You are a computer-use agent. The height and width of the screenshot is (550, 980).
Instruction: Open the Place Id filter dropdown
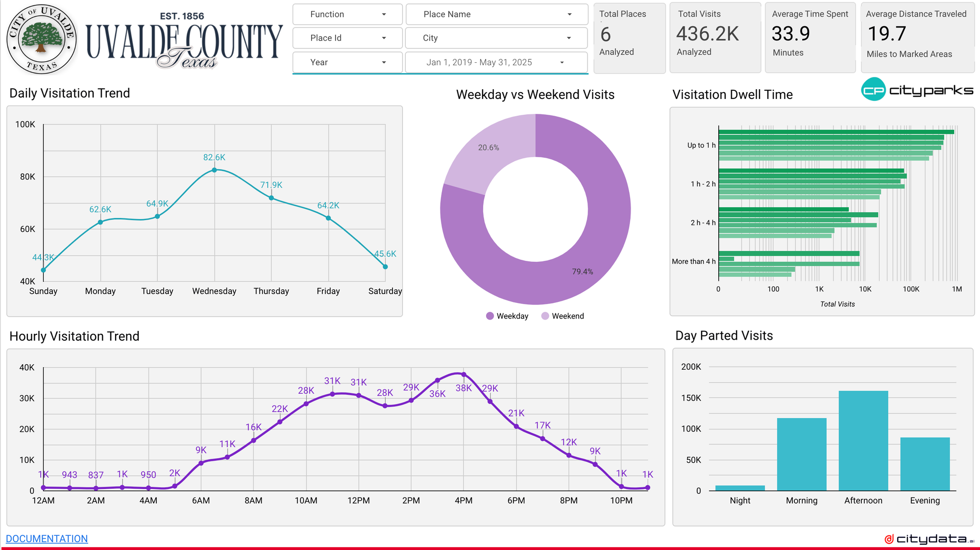(x=347, y=38)
